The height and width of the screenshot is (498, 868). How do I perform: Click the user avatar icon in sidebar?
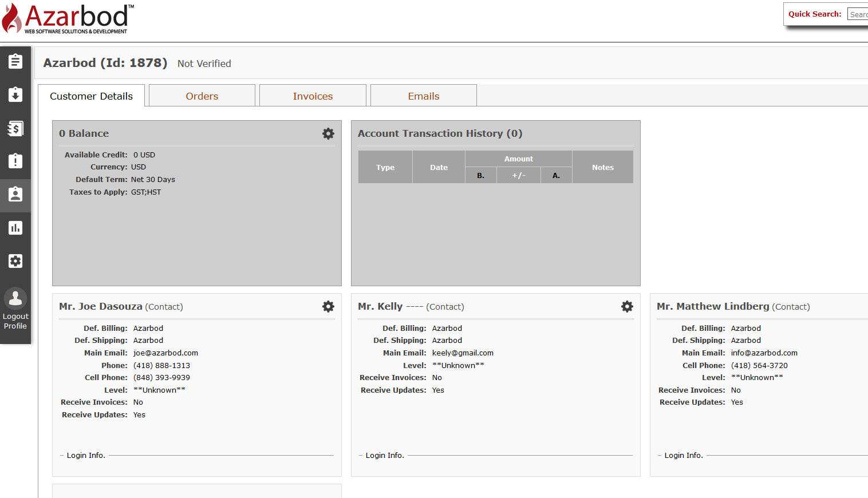point(15,298)
